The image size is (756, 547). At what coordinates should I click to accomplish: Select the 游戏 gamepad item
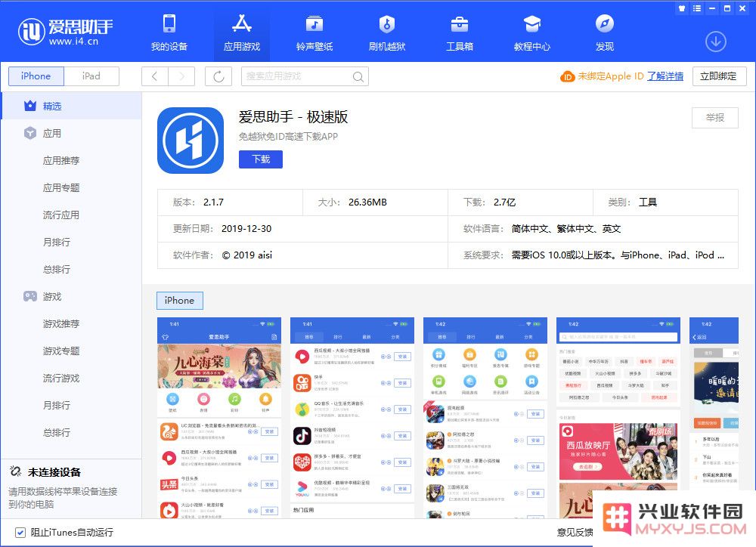point(71,296)
